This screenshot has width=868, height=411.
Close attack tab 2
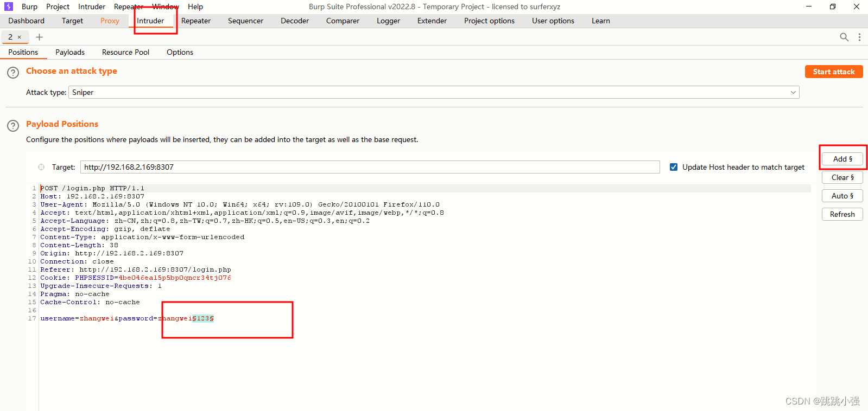pos(20,37)
